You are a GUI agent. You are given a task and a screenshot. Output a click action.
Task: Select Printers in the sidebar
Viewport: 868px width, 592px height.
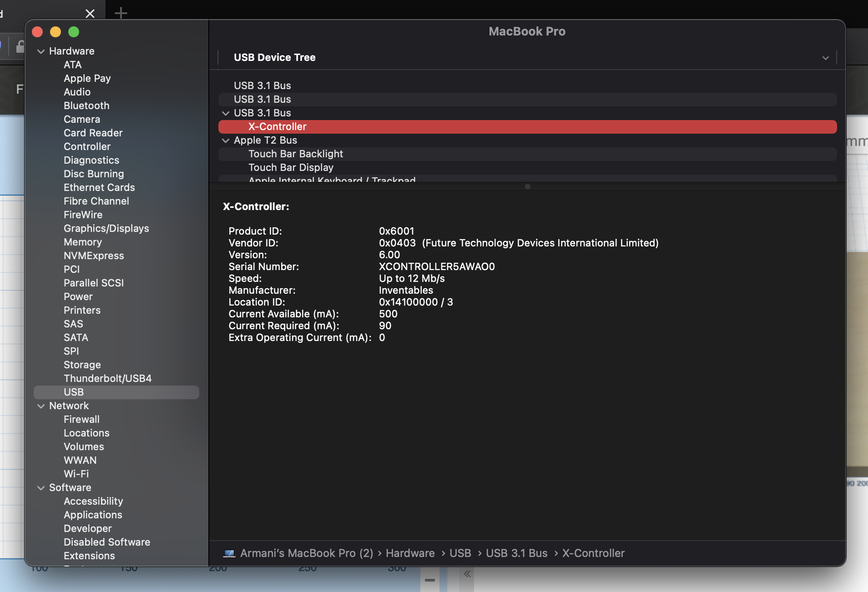coord(82,311)
